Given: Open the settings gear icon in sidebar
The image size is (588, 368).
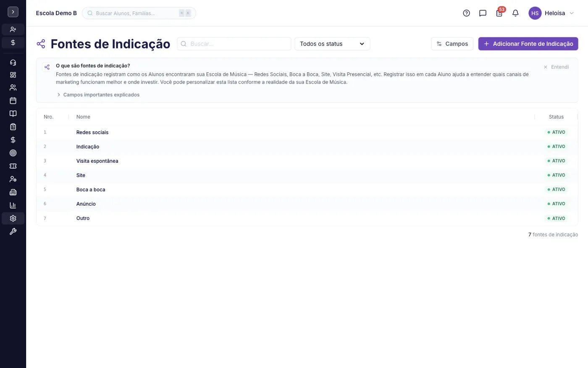Looking at the screenshot, I should click(x=13, y=218).
